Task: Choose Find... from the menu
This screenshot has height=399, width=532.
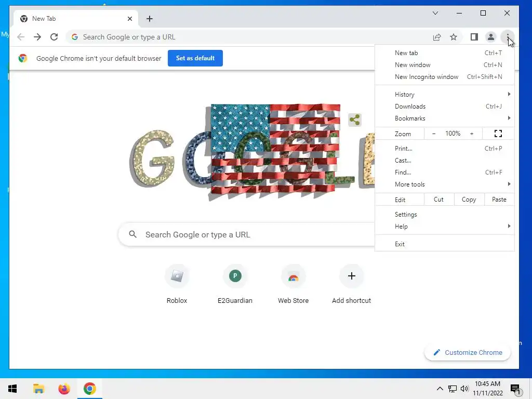Action: pyautogui.click(x=445, y=172)
